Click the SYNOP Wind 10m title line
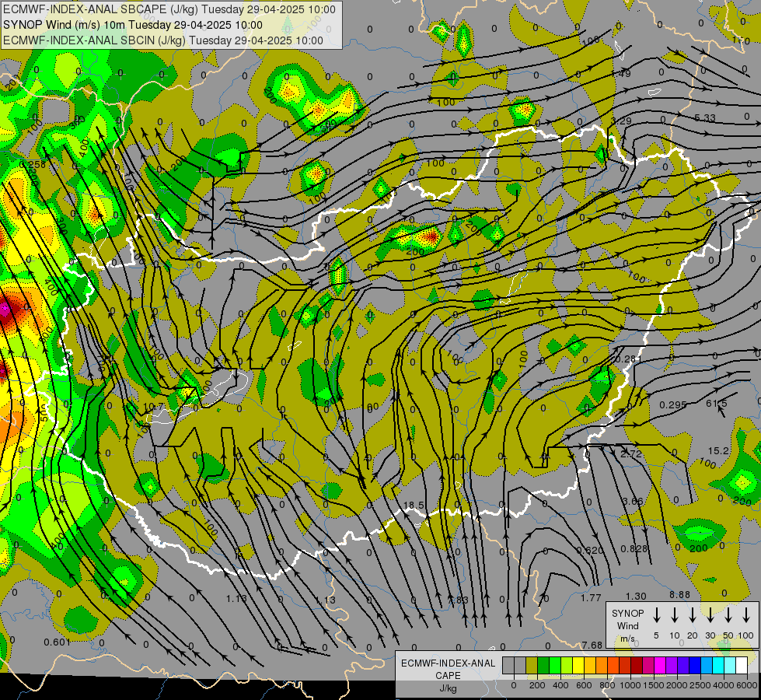 [x=132, y=25]
